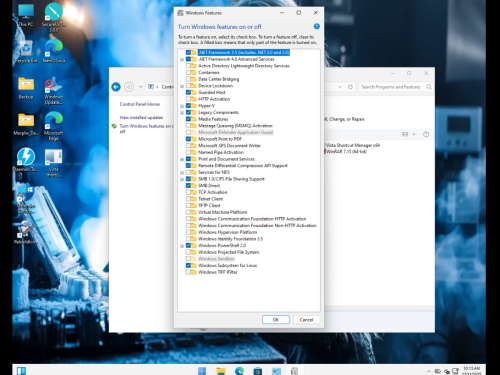Enable the Telnet Client checkbox

188,199
